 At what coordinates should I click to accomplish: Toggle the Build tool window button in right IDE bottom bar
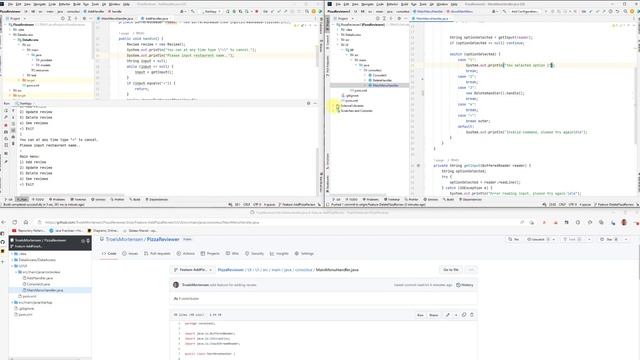pos(449,199)
